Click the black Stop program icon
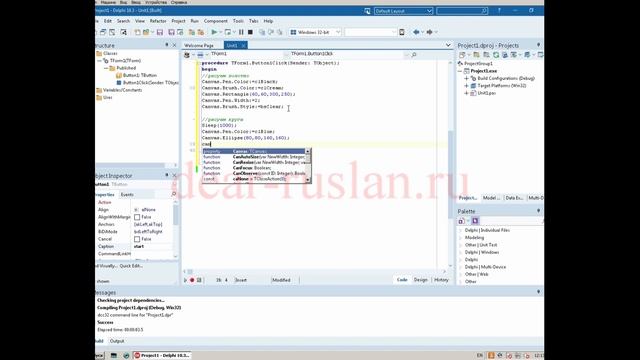The image size is (640, 360). point(250,32)
